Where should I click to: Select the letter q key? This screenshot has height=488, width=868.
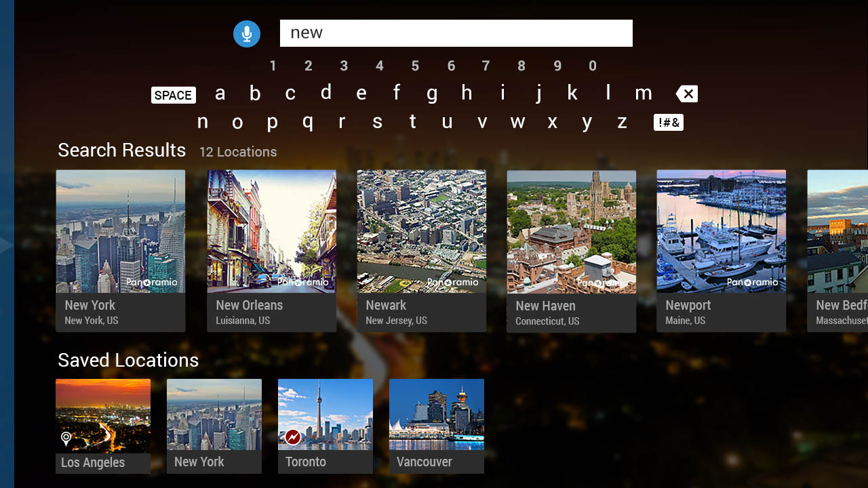tap(307, 123)
